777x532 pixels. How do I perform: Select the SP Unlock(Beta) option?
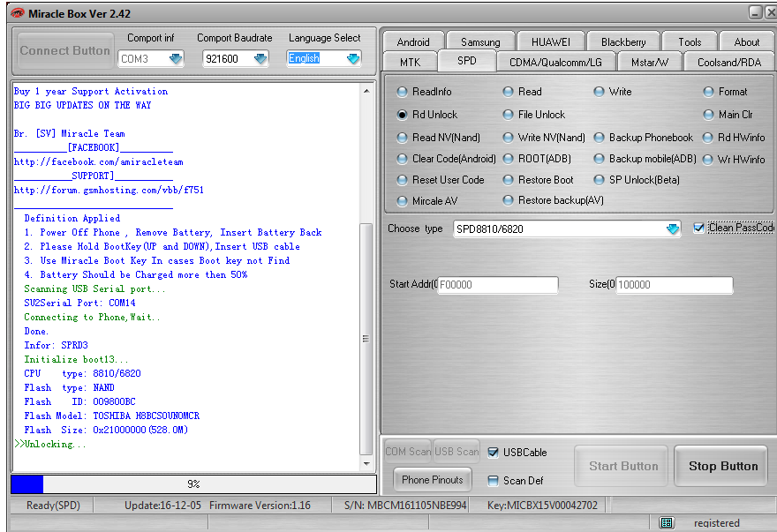[600, 180]
